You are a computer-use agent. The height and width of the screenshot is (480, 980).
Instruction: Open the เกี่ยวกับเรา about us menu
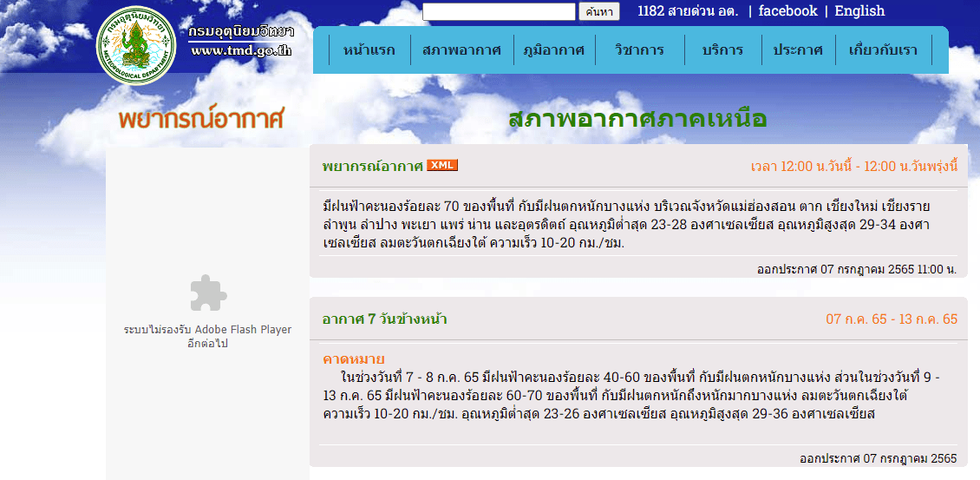click(883, 50)
